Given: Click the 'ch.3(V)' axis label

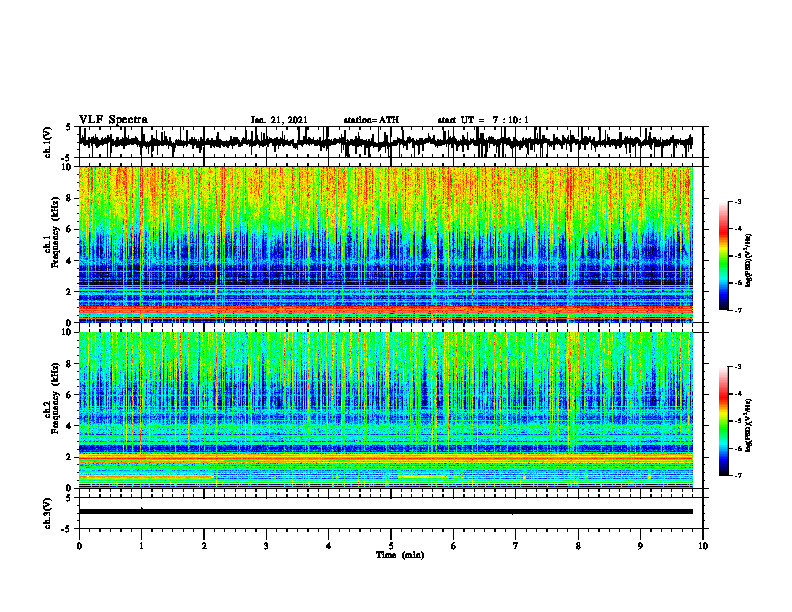Looking at the screenshot, I should click(48, 513).
